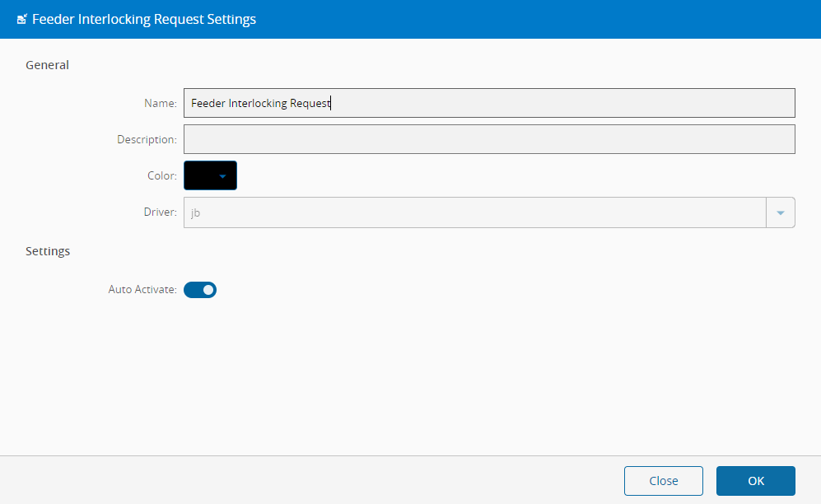Screen dimensions: 821x504
Task: Click the Description field label
Action: [147, 140]
